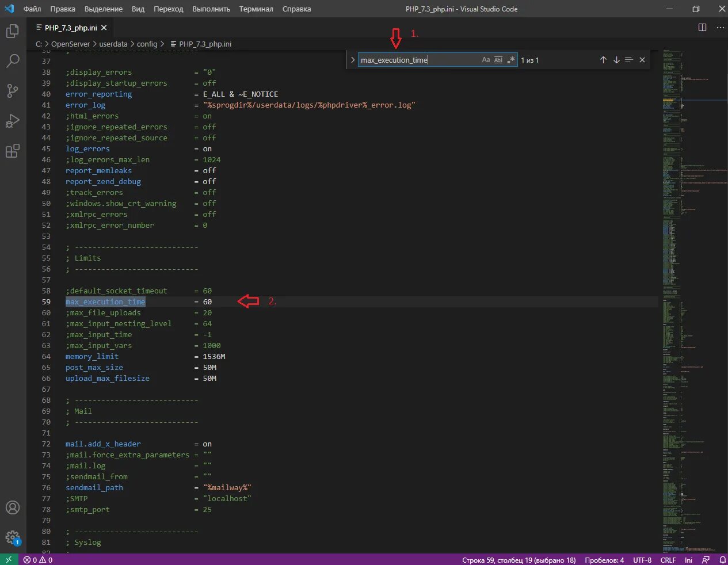Open the Правка menu

[63, 9]
